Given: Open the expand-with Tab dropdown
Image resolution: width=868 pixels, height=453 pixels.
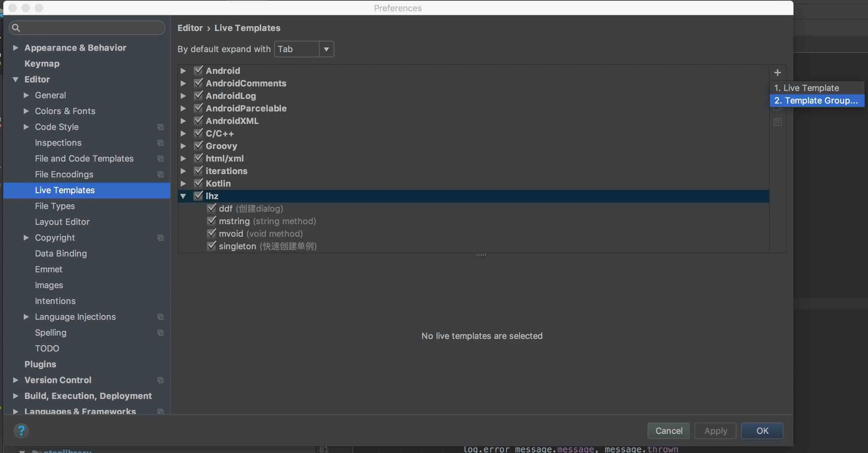Looking at the screenshot, I should point(326,49).
